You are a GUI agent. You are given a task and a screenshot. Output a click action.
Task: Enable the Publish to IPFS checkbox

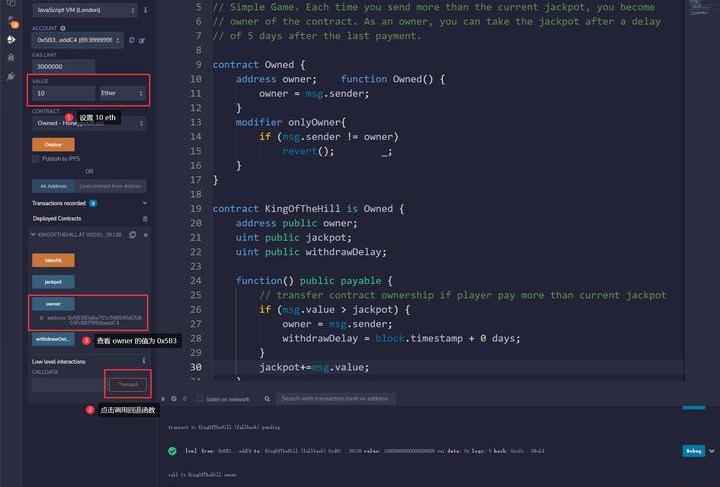[x=35, y=158]
